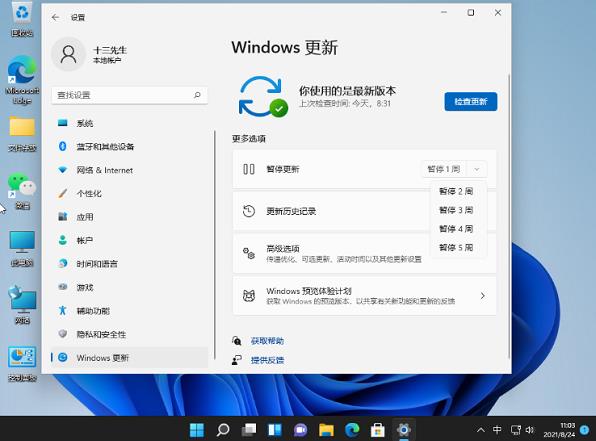Open volume tray icon
Viewport: 596px width, 441px height.
(529, 430)
